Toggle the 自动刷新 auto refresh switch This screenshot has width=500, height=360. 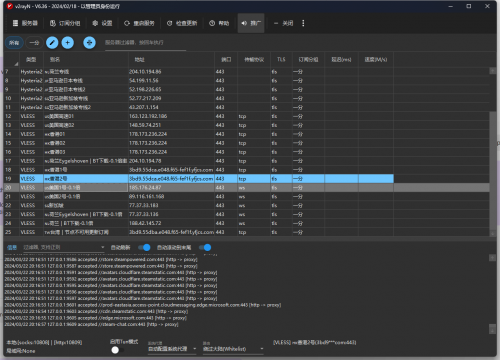click(x=144, y=247)
